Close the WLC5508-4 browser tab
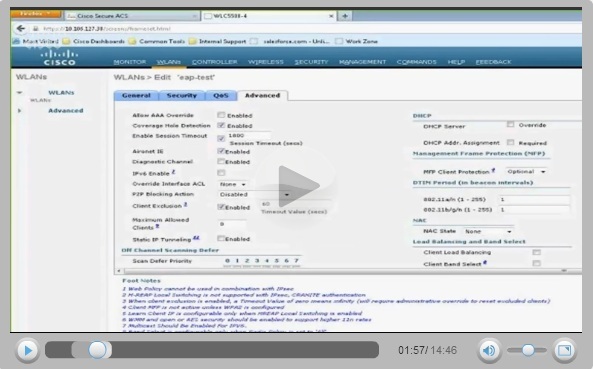 331,16
